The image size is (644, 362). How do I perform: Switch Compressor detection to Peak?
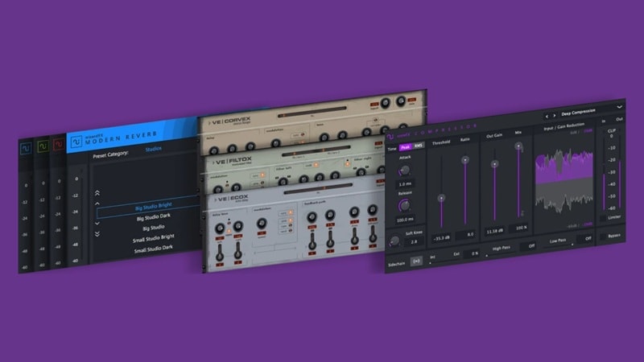pyautogui.click(x=405, y=147)
